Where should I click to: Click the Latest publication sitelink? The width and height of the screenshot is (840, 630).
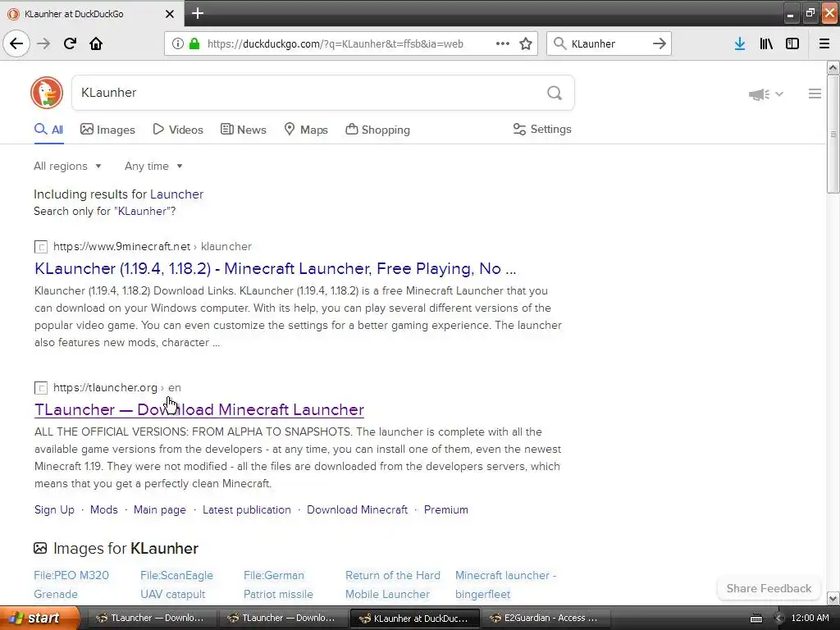coord(246,509)
